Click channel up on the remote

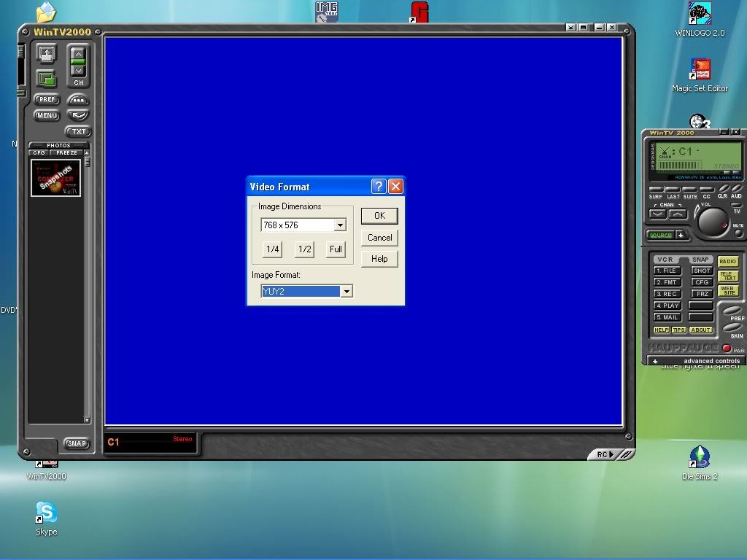(678, 214)
